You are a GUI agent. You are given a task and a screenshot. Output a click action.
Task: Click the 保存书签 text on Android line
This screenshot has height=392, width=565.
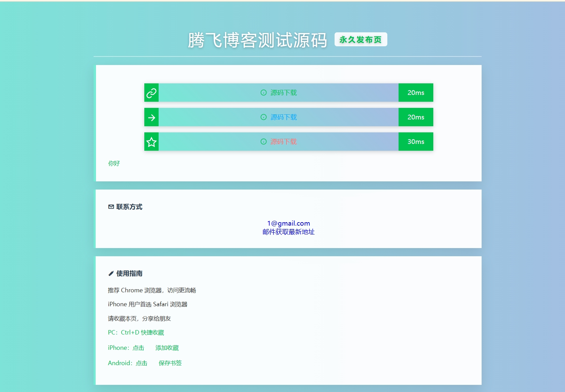(170, 363)
